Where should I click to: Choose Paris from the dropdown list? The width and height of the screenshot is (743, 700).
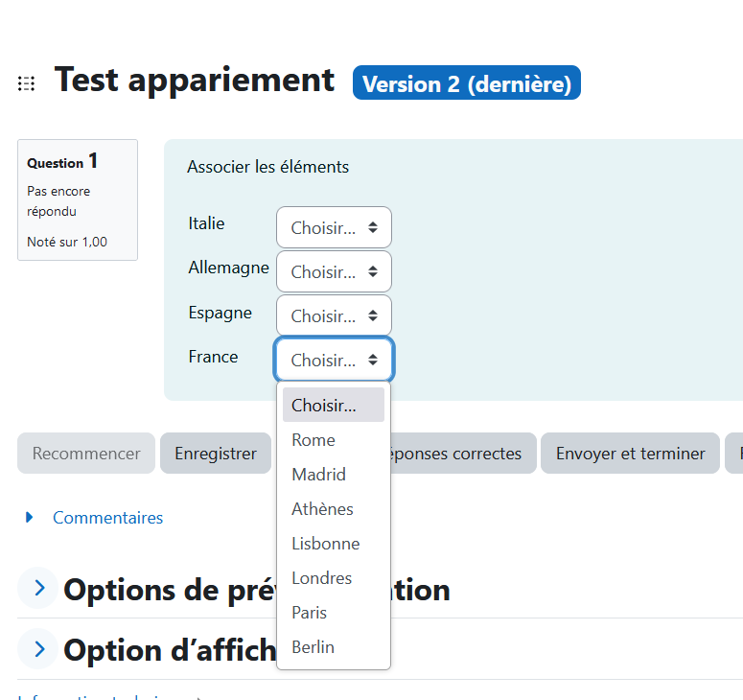click(334, 613)
